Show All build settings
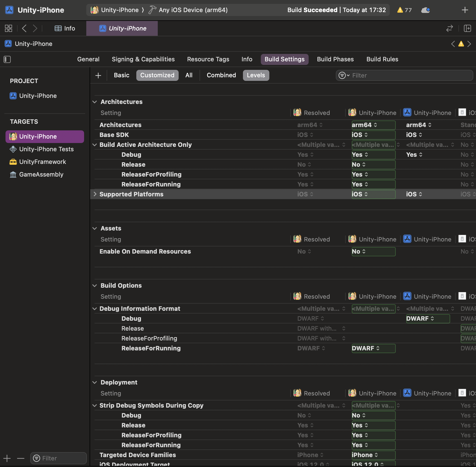 tap(189, 75)
